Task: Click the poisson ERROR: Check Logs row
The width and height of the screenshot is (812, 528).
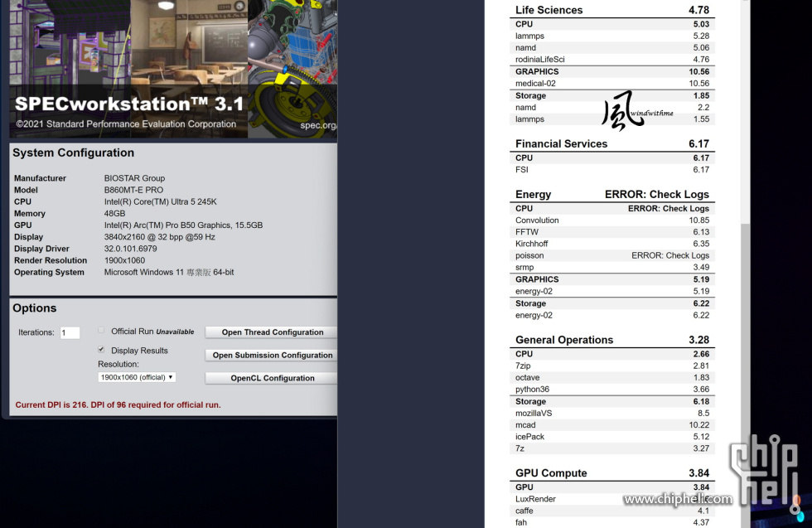Action: click(612, 255)
